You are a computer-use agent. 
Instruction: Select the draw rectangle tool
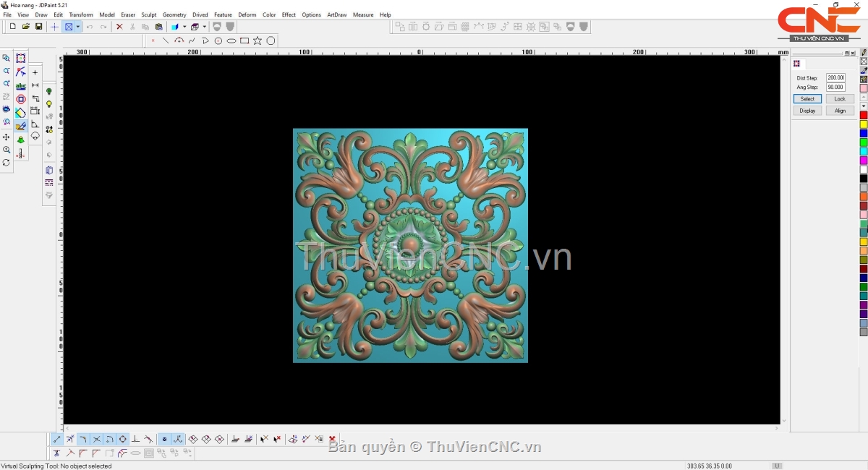244,41
